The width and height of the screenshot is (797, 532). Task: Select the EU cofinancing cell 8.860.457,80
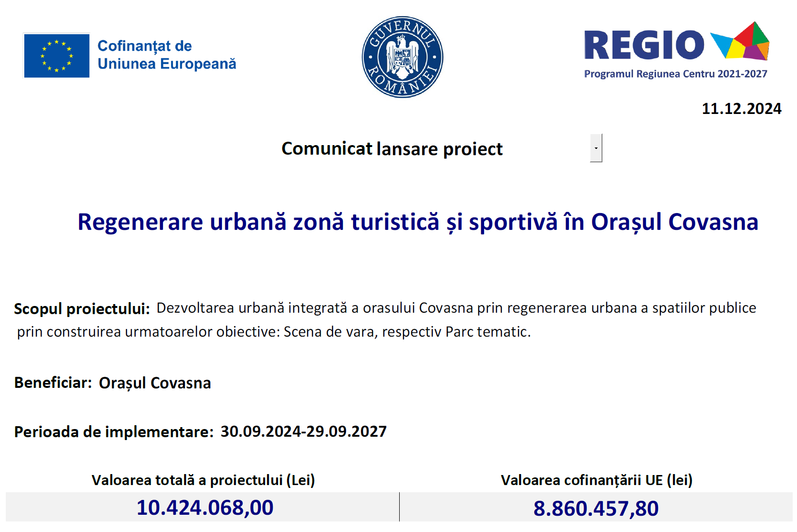596,508
